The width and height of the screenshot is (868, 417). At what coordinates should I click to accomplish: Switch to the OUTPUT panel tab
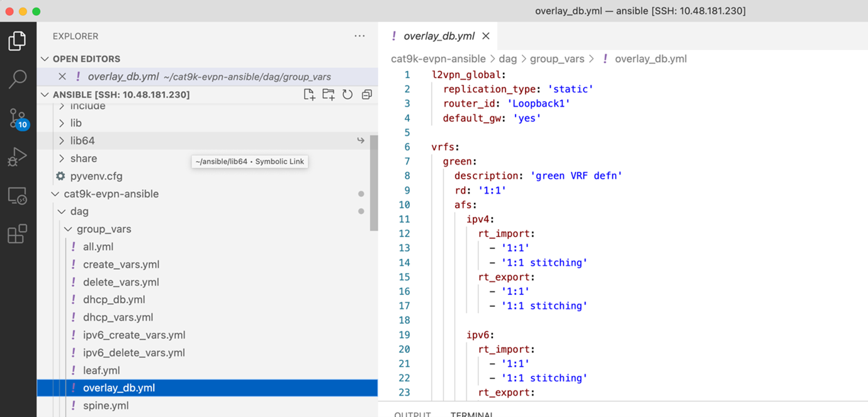(x=412, y=414)
